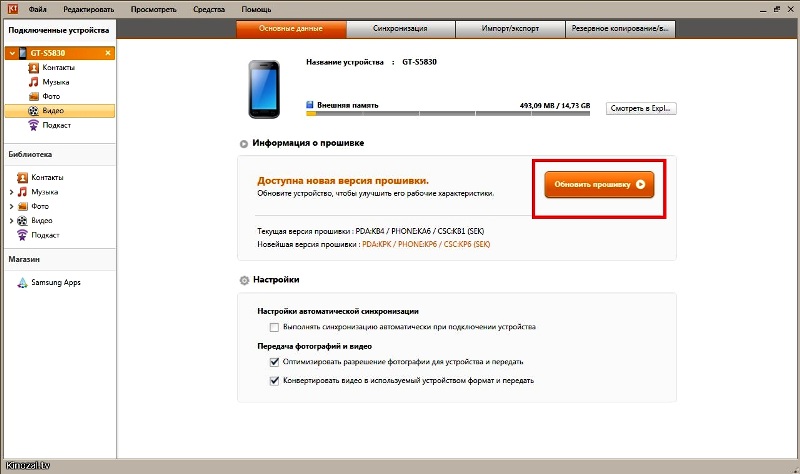Expand library Музыка node
The image size is (800, 474).
[x=11, y=192]
